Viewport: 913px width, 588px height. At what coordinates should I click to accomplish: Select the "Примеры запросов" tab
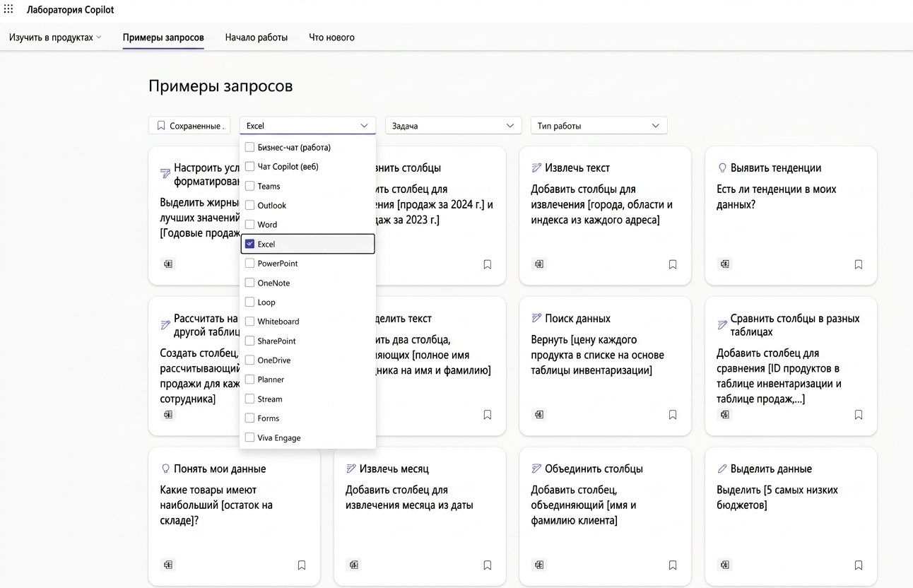click(x=163, y=37)
